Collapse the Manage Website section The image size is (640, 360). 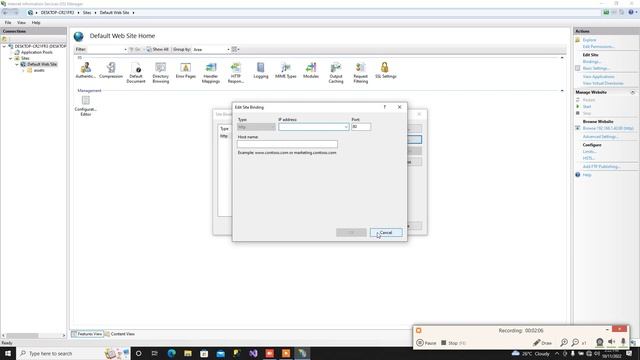point(633,92)
